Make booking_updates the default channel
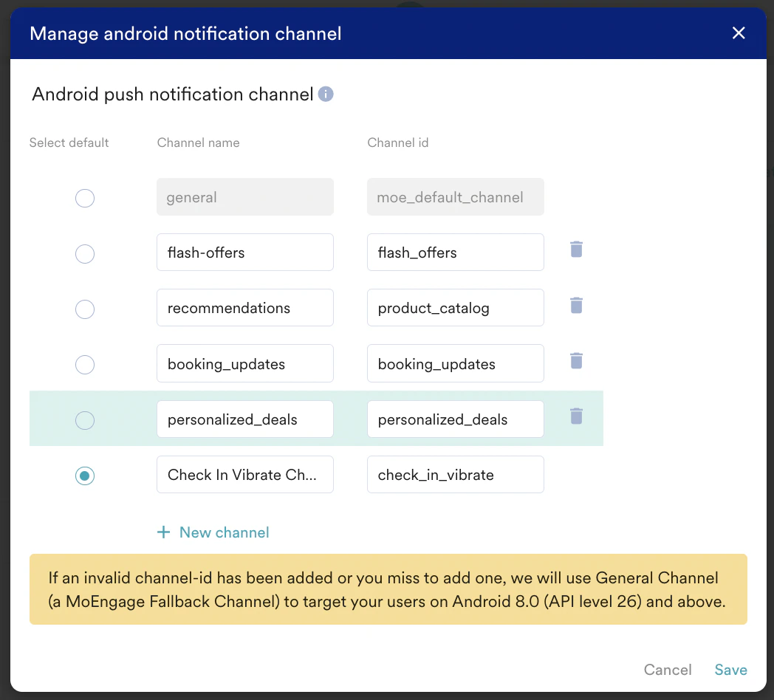 [x=85, y=364]
